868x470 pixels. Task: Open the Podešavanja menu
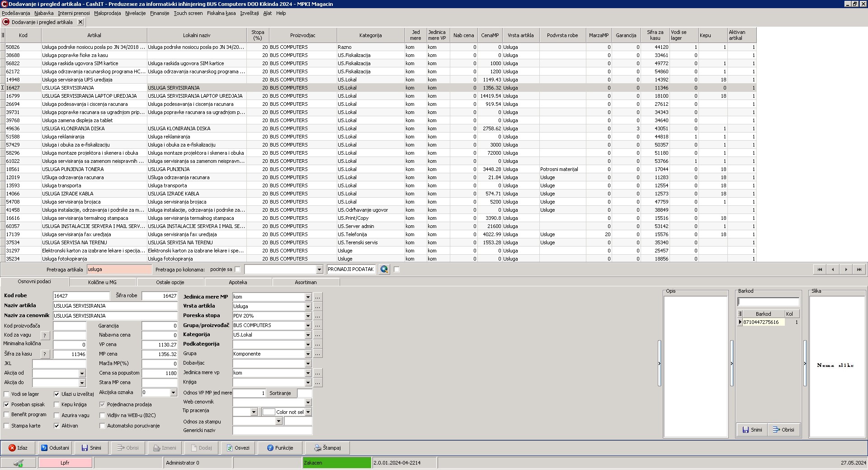pyautogui.click(x=16, y=13)
